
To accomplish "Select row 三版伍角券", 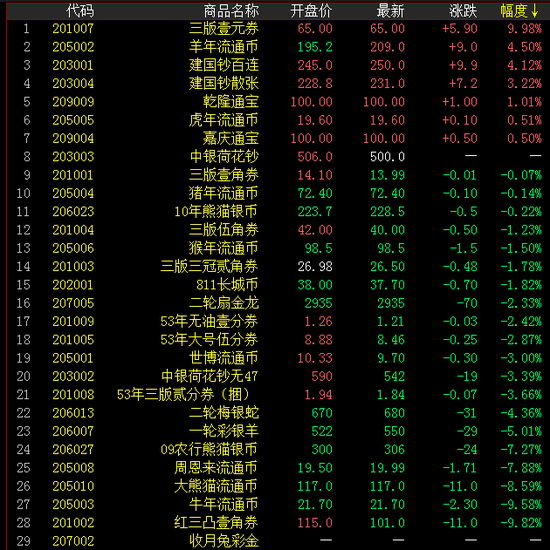I will [x=278, y=230].
